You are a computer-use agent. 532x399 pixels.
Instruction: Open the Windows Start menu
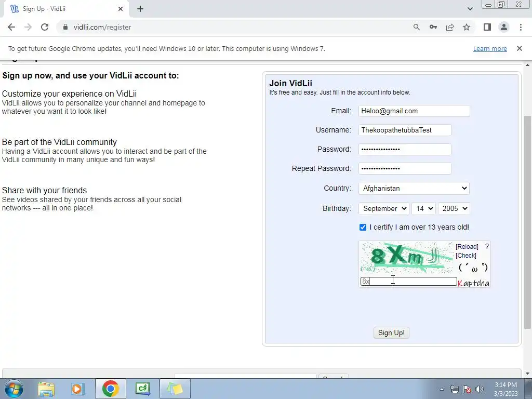(x=14, y=389)
